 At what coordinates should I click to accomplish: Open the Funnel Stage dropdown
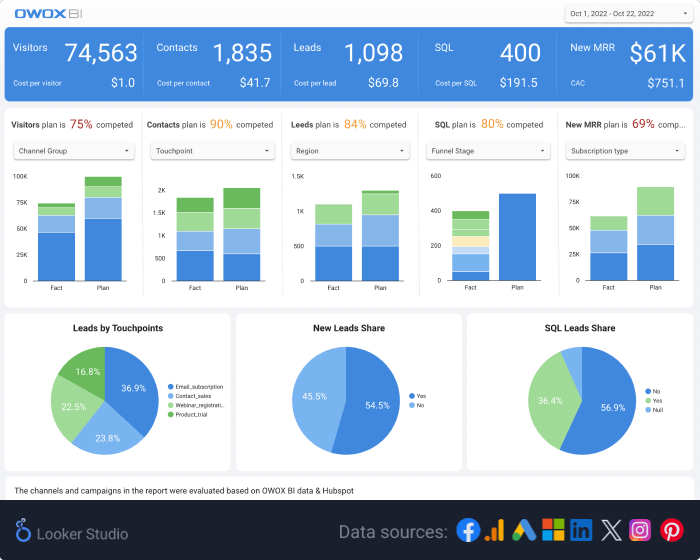click(x=488, y=151)
